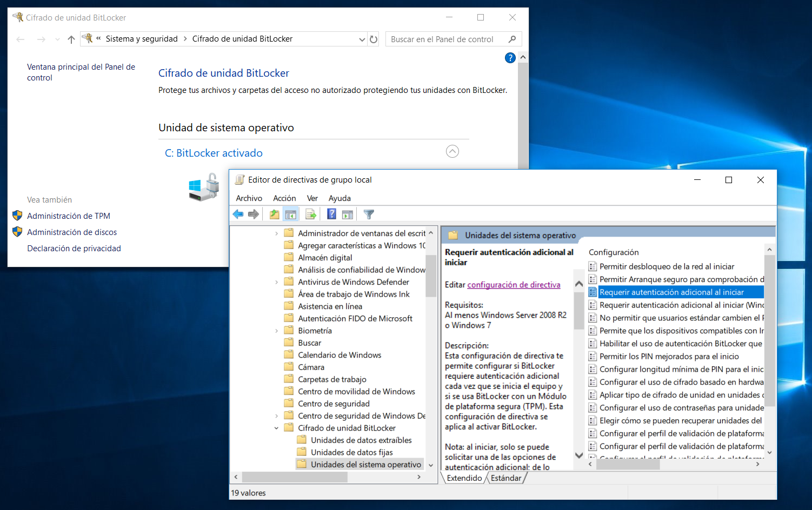This screenshot has width=812, height=510.
Task: Select the Unidades de datos extraíbles folder
Action: pos(361,440)
